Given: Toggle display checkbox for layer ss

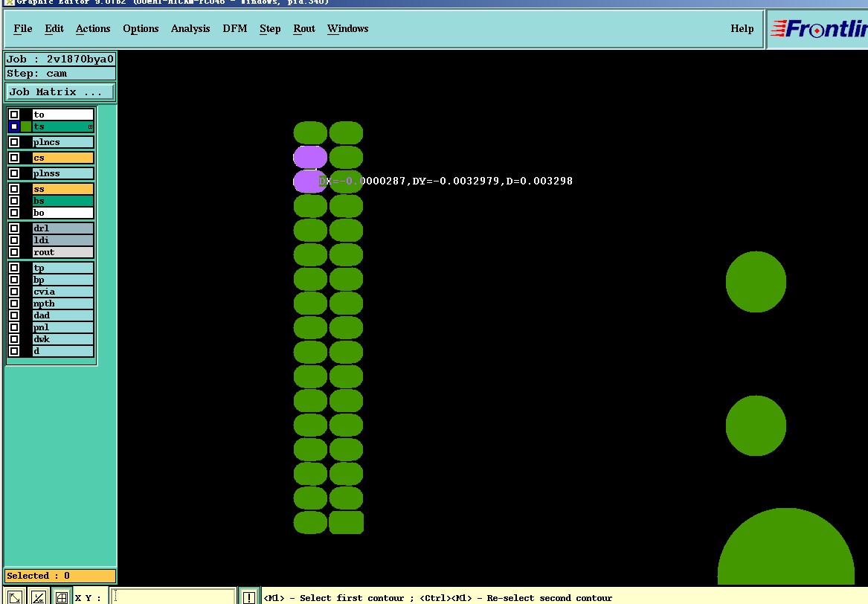Looking at the screenshot, I should 14,189.
